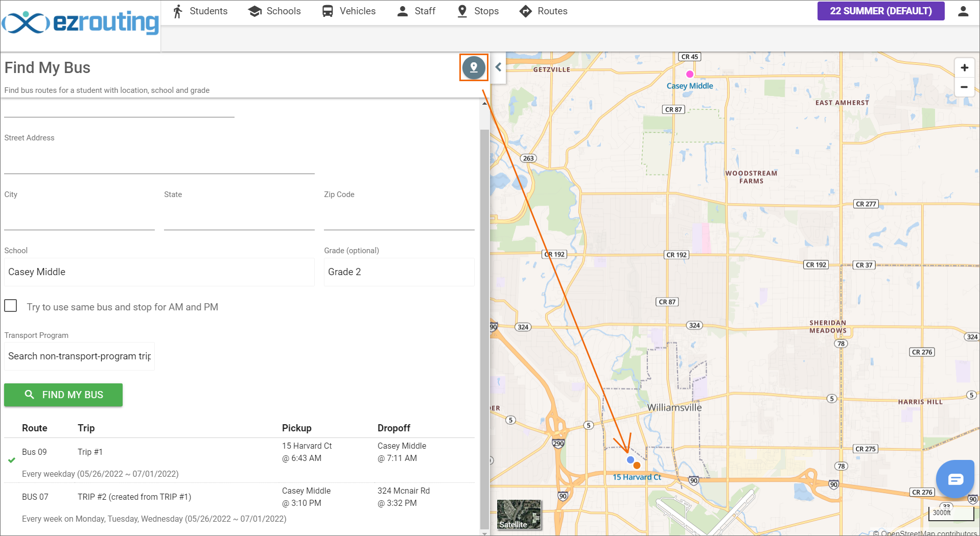The image size is (980, 536).
Task: Enable same bus and stop for AM and PM
Action: tap(11, 306)
